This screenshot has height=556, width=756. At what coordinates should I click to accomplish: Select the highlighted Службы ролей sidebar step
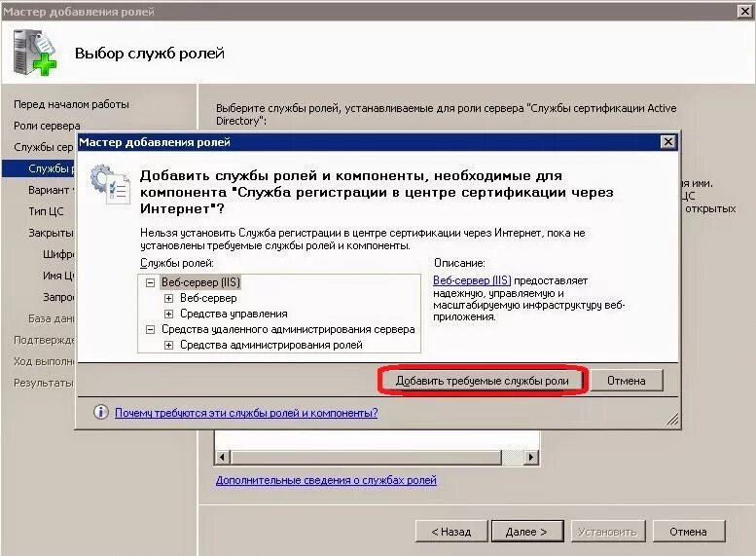click(39, 168)
